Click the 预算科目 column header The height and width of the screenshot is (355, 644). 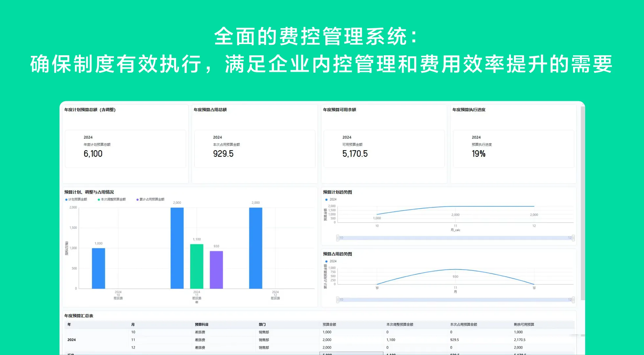201,324
